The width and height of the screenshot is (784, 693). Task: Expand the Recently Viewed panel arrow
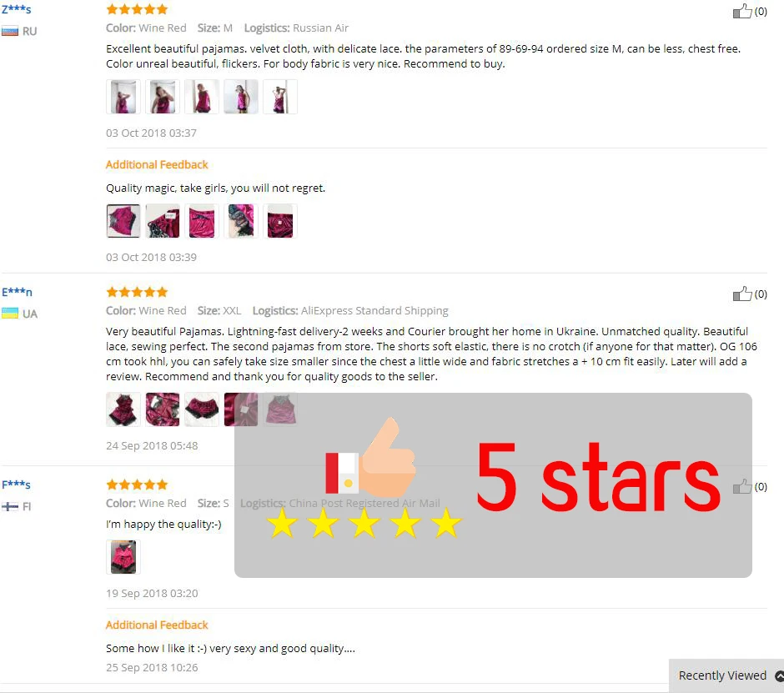(x=779, y=676)
